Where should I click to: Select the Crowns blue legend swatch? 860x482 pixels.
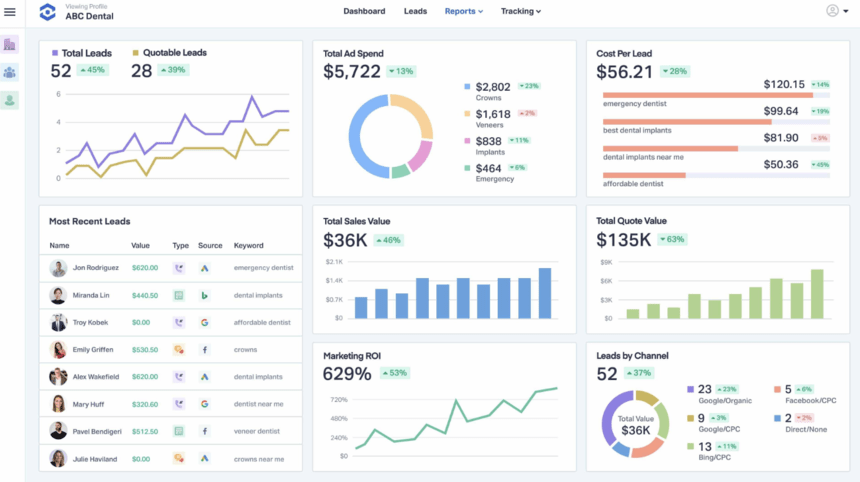point(467,87)
